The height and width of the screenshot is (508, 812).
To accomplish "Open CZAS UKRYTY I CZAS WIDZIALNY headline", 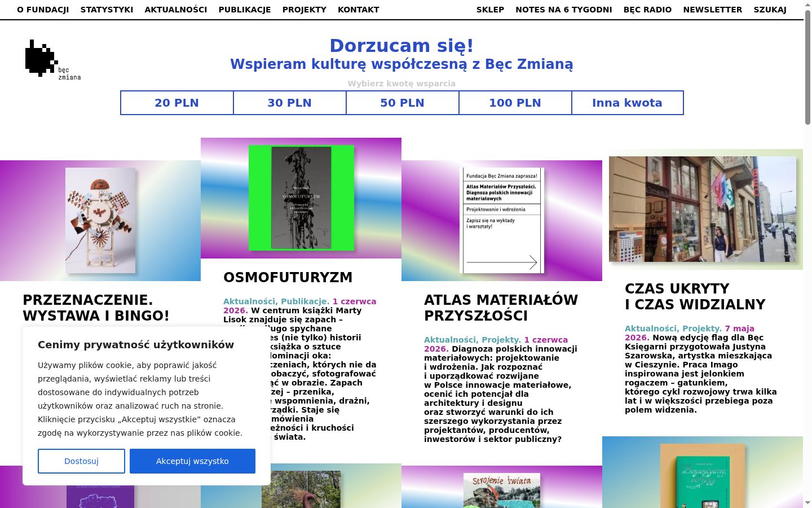I will 695,296.
